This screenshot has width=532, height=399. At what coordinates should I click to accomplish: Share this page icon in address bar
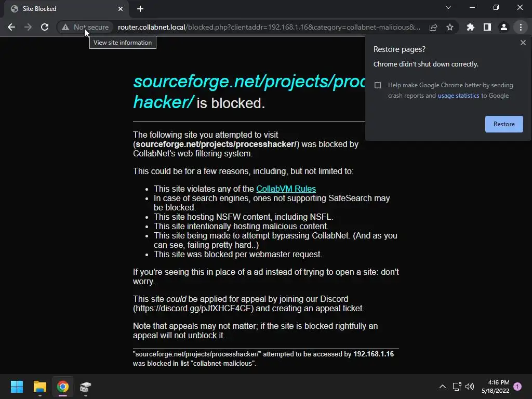pos(433,27)
